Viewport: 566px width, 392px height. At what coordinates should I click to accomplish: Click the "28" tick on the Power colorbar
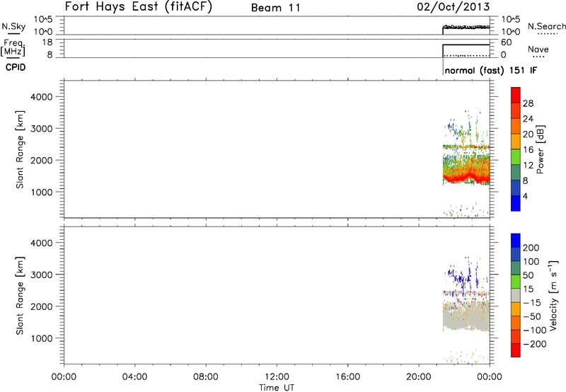point(528,103)
